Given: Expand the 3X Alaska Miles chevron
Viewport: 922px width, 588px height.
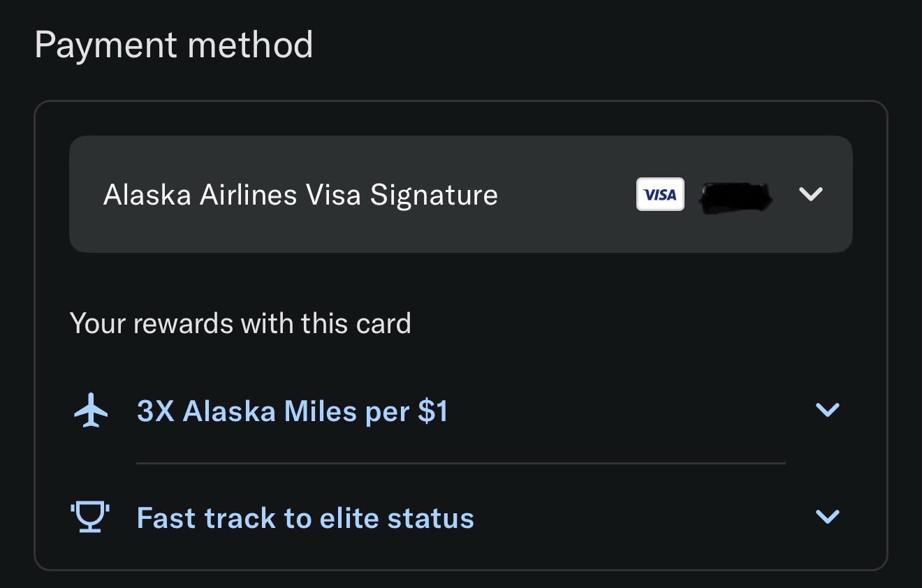Looking at the screenshot, I should click(827, 410).
